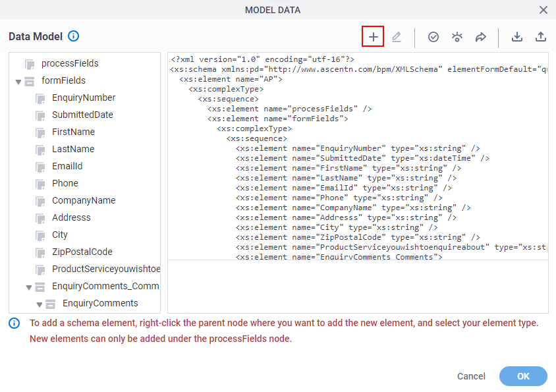Click the info icon beside the schema hint
This screenshot has width=556, height=392.
pyautogui.click(x=14, y=323)
